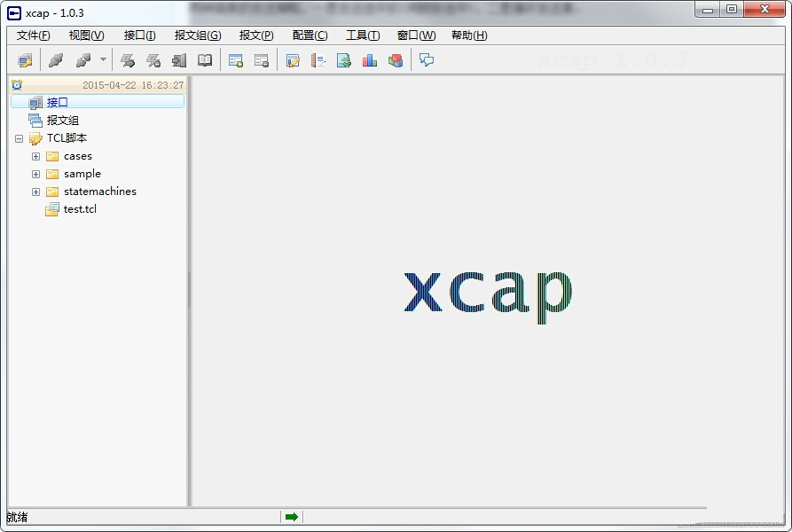Open the 报文组(G) menu
792x532 pixels.
coord(198,35)
